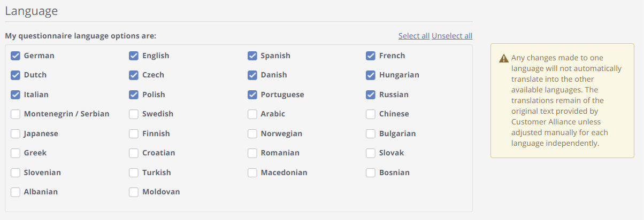The width and height of the screenshot is (644, 220).
Task: Tick the Albanian checkbox
Action: [16, 192]
